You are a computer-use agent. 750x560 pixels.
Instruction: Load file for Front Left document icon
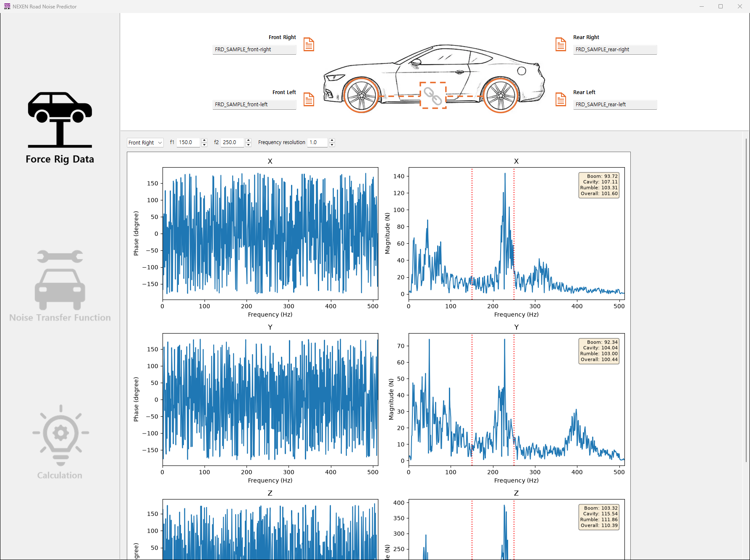(309, 99)
